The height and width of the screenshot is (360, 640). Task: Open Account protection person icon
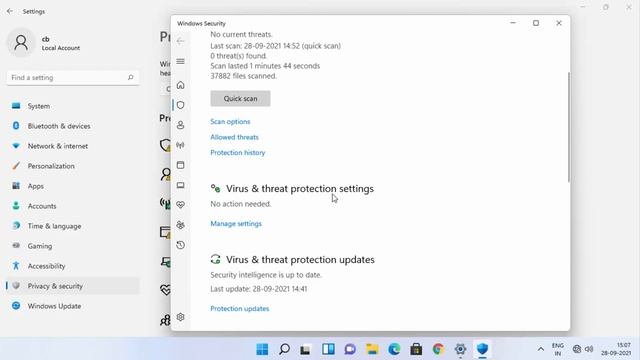tap(180, 125)
